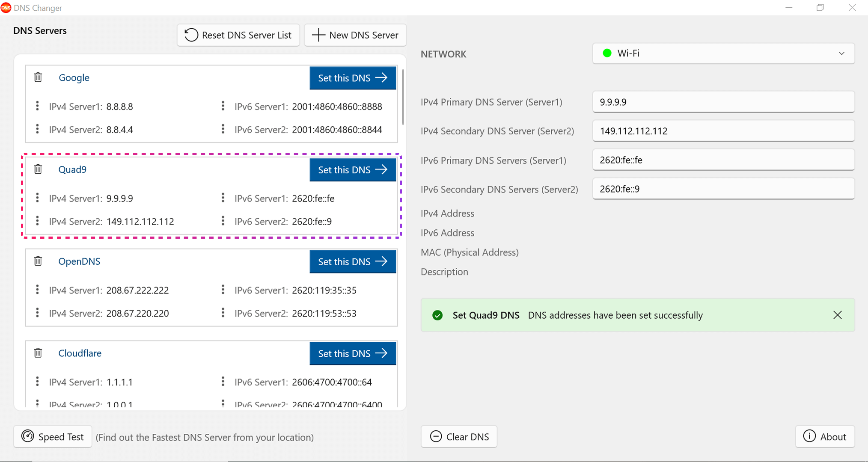Viewport: 868px width, 462px height.
Task: Click the trash icon beside OpenDNS
Action: coord(38,261)
